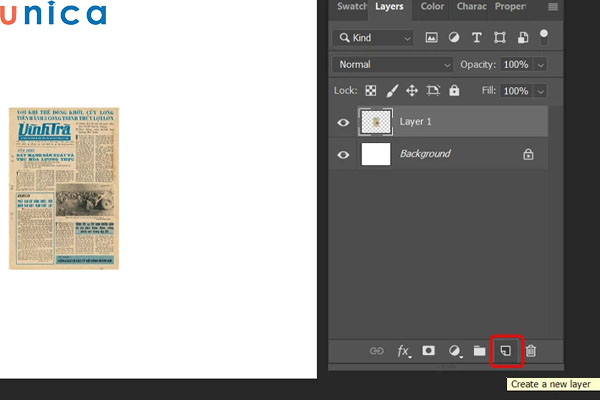Image resolution: width=600 pixels, height=400 pixels.
Task: Delete layer trash icon
Action: tap(531, 351)
